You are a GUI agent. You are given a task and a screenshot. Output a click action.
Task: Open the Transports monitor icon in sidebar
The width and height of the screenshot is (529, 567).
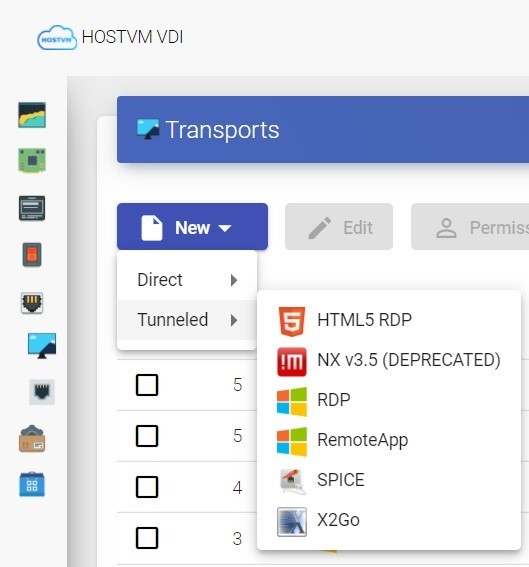pos(42,346)
